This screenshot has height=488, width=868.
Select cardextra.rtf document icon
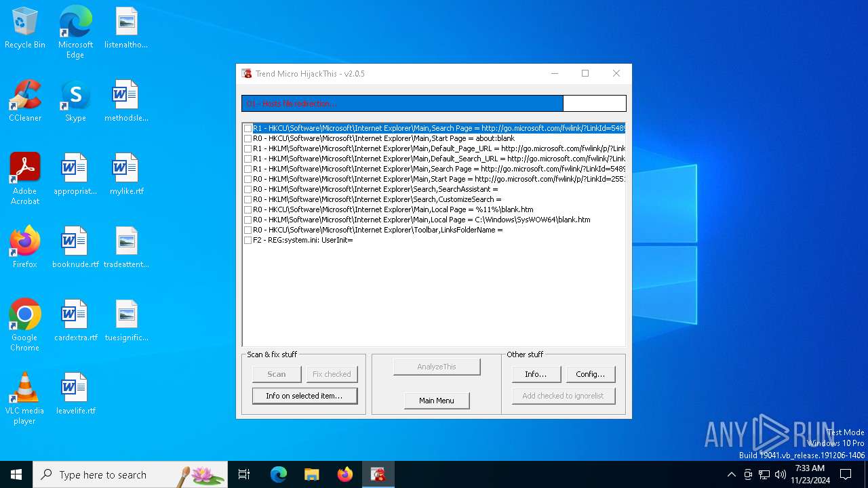point(75,321)
